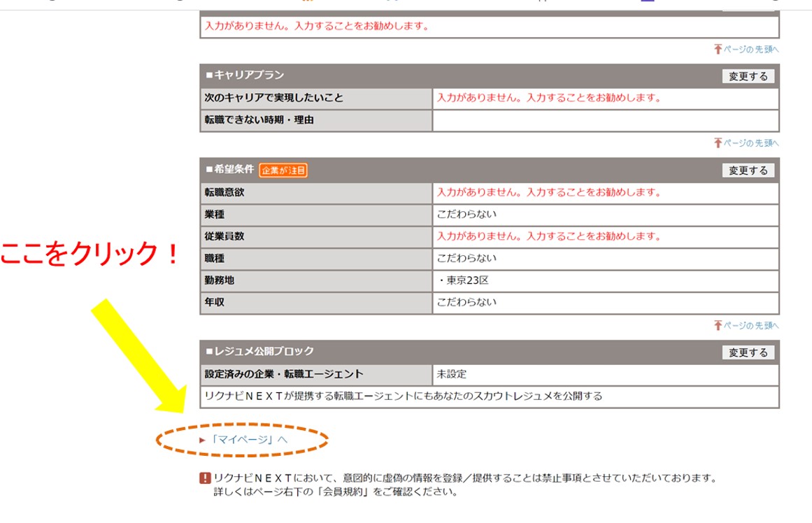812x523 pixels.
Task: Click the リクナビNEXTが提携する転職エージェント text row
Action: pyautogui.click(x=490, y=396)
